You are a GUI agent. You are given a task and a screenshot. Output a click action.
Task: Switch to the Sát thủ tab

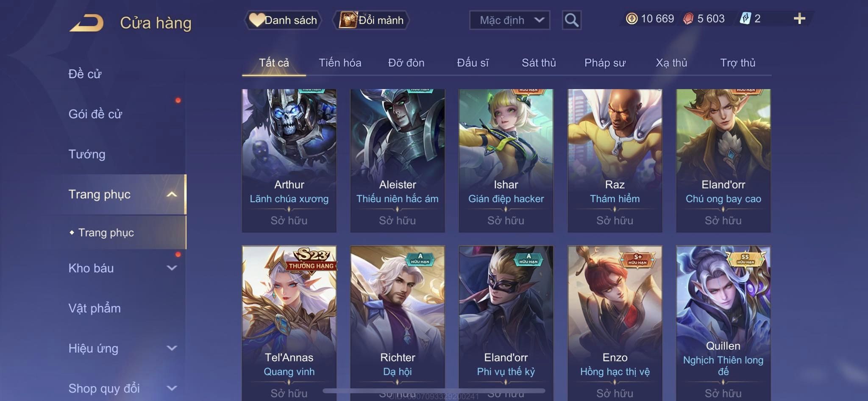[539, 63]
